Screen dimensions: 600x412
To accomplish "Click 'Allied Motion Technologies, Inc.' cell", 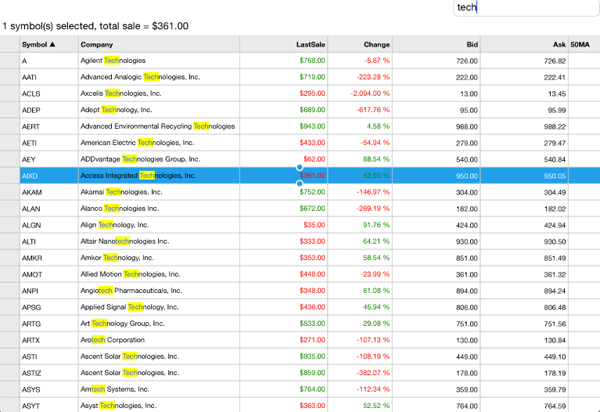I will pos(159,275).
